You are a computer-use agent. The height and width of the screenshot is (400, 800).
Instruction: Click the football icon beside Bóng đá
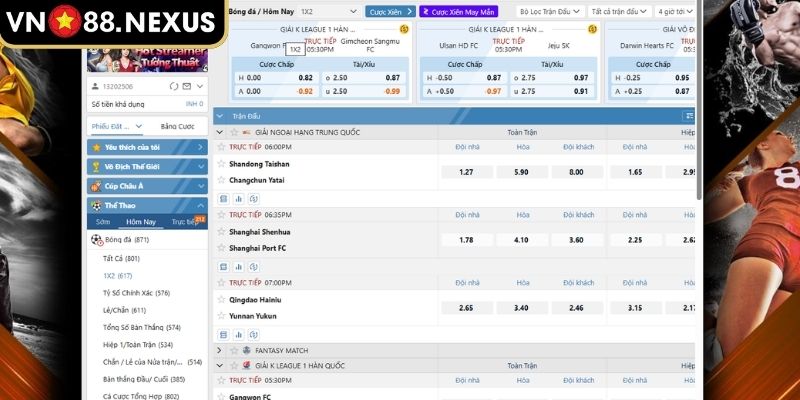click(x=96, y=240)
